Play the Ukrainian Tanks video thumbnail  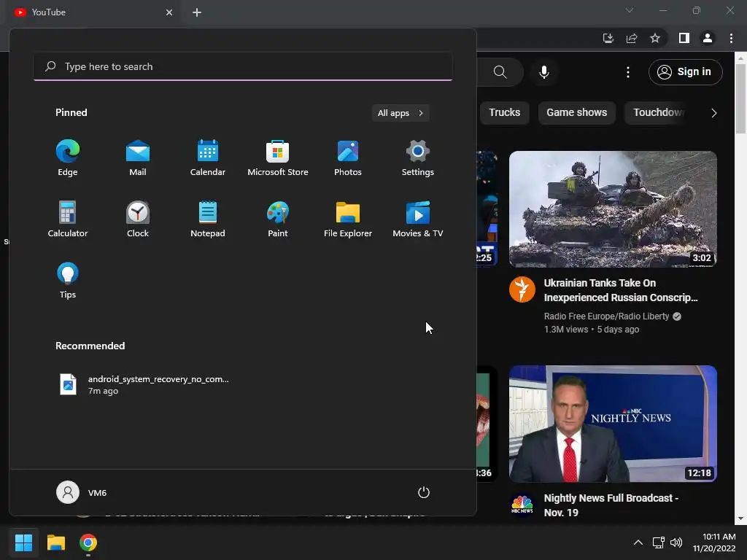point(613,209)
